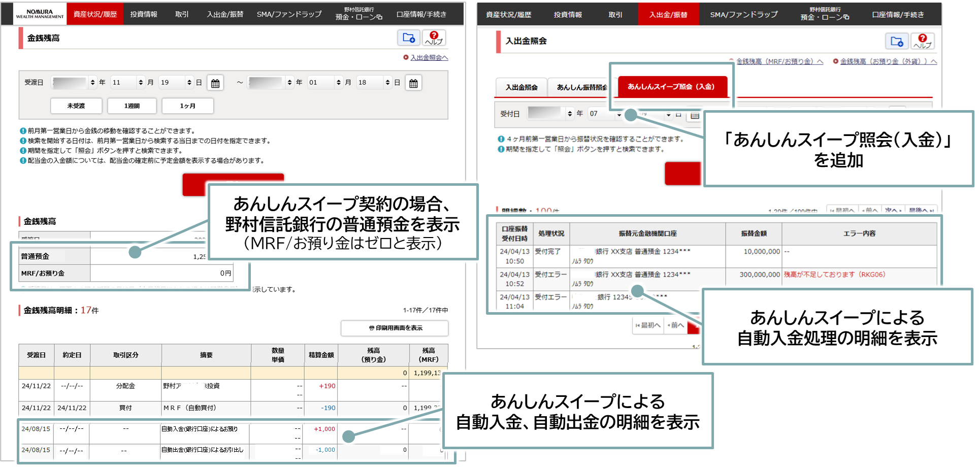Viewport: 980px width, 470px height.
Task: Open ヘルプ on the 入出金照会 page
Action: [922, 41]
